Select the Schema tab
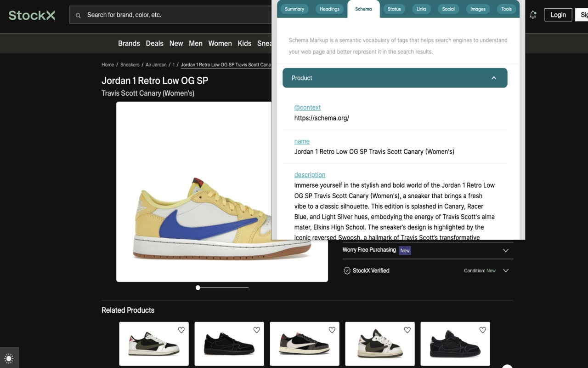Image resolution: width=588 pixels, height=368 pixels. click(363, 9)
